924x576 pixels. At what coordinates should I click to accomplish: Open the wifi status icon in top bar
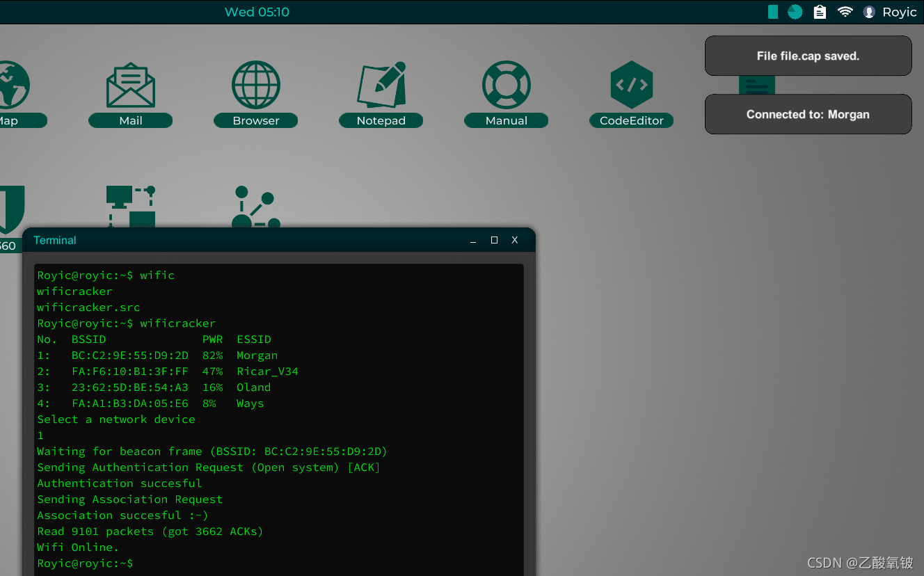[845, 12]
